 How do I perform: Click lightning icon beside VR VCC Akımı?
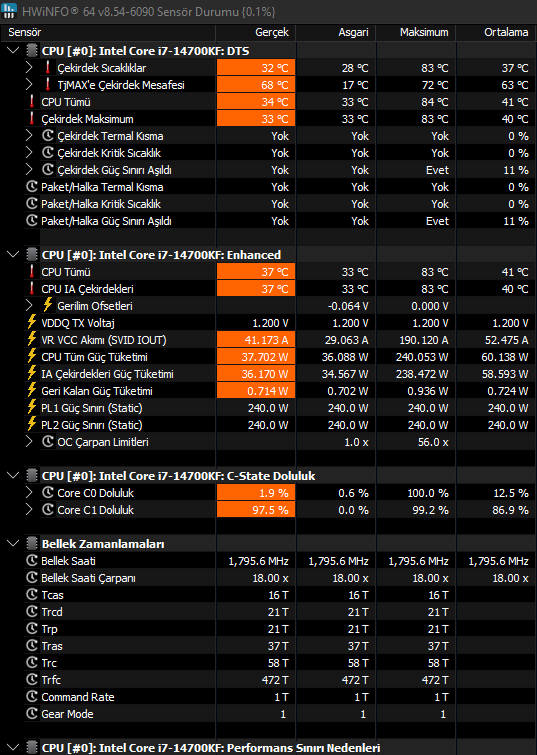click(x=32, y=338)
